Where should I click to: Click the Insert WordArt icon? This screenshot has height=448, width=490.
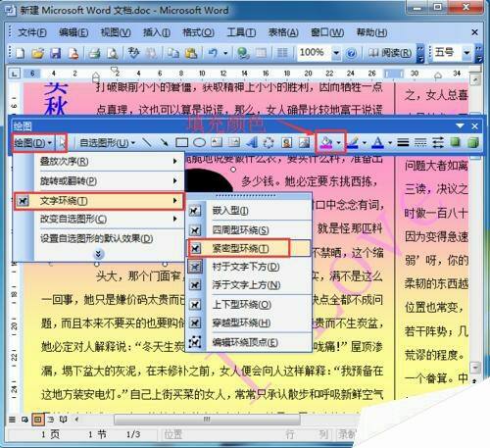[251, 142]
